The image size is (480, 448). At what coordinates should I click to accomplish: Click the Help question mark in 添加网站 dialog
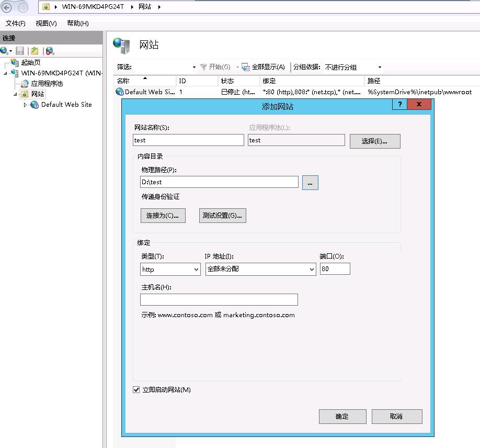click(x=399, y=105)
